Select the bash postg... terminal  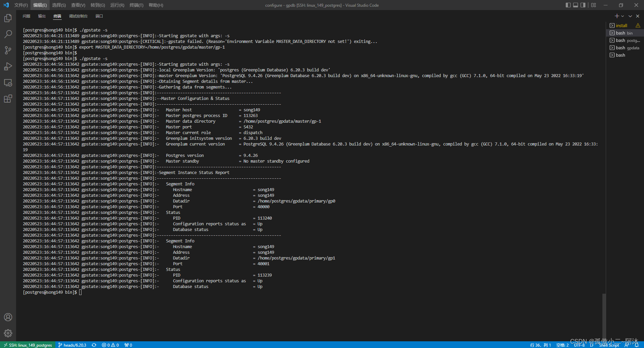(625, 40)
